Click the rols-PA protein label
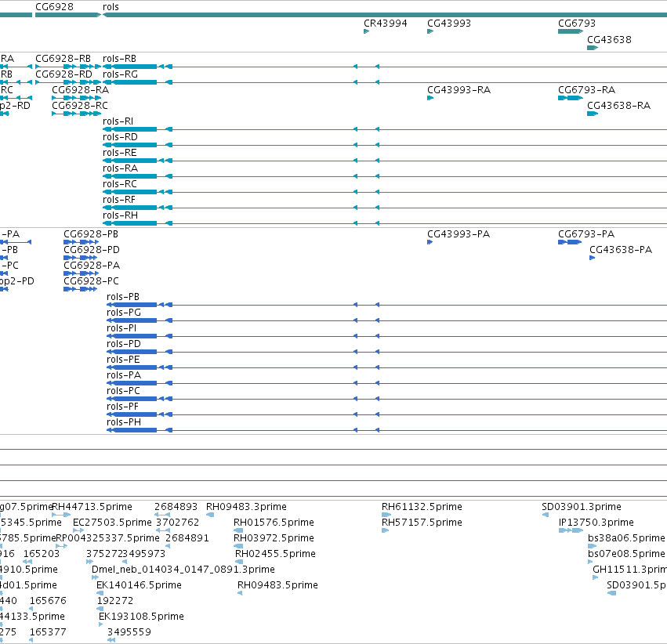The width and height of the screenshot is (667, 644). click(x=124, y=376)
